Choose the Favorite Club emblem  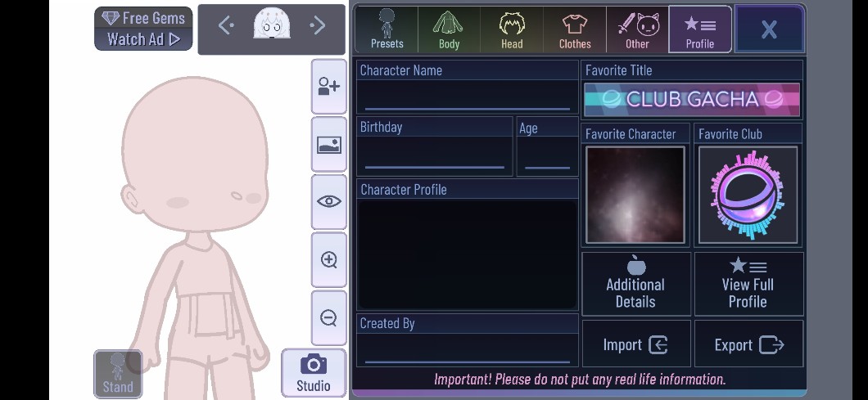tap(748, 195)
